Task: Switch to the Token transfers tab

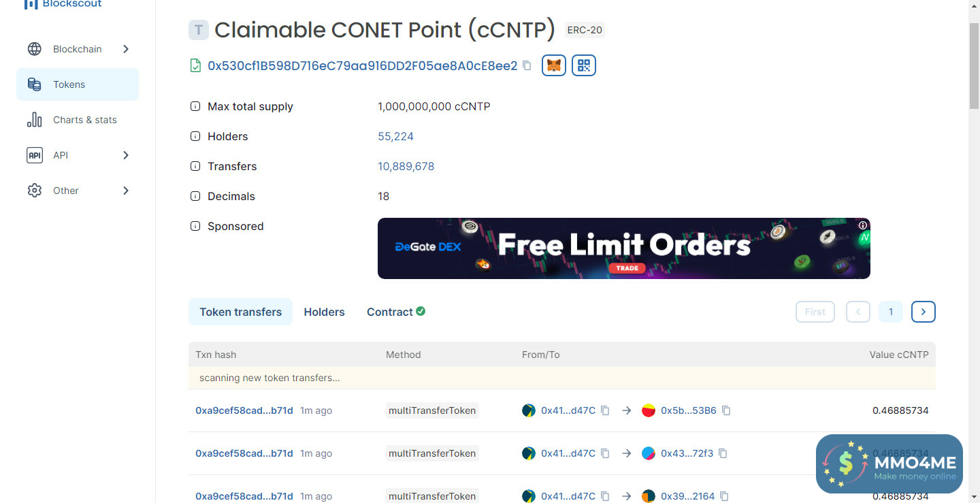Action: click(240, 312)
